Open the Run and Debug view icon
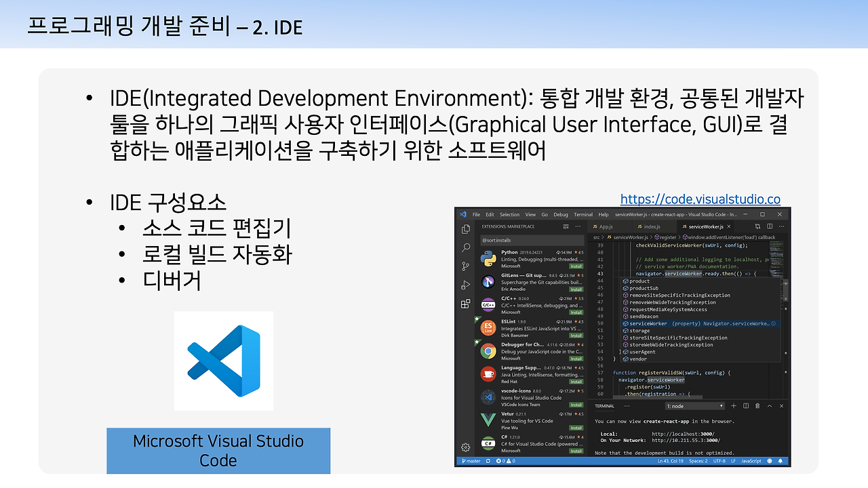This screenshot has height=488, width=868. pyautogui.click(x=466, y=285)
